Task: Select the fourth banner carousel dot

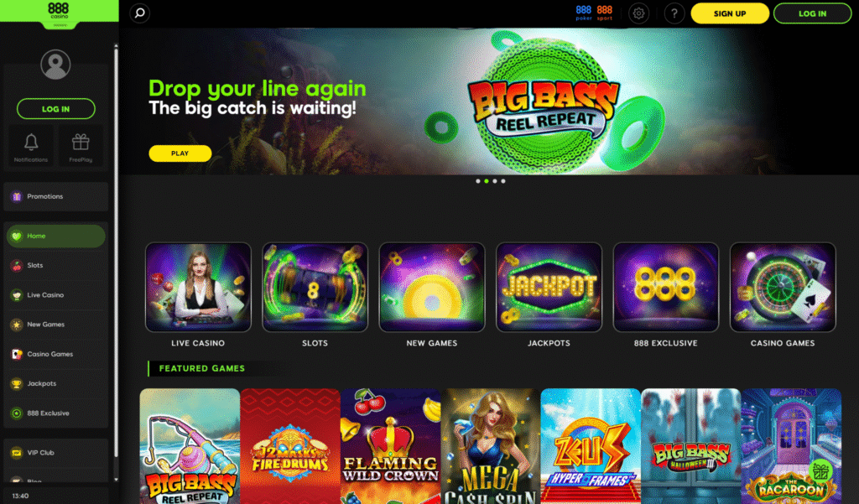Action: 503,181
